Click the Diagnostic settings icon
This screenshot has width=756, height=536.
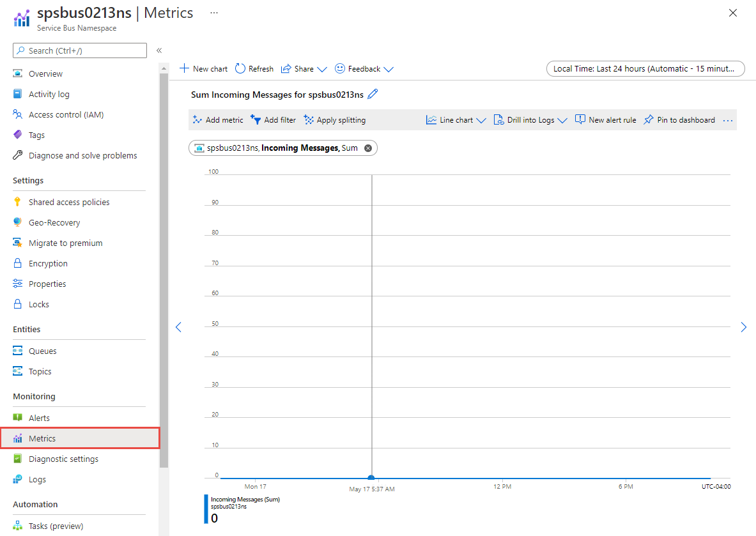18,459
